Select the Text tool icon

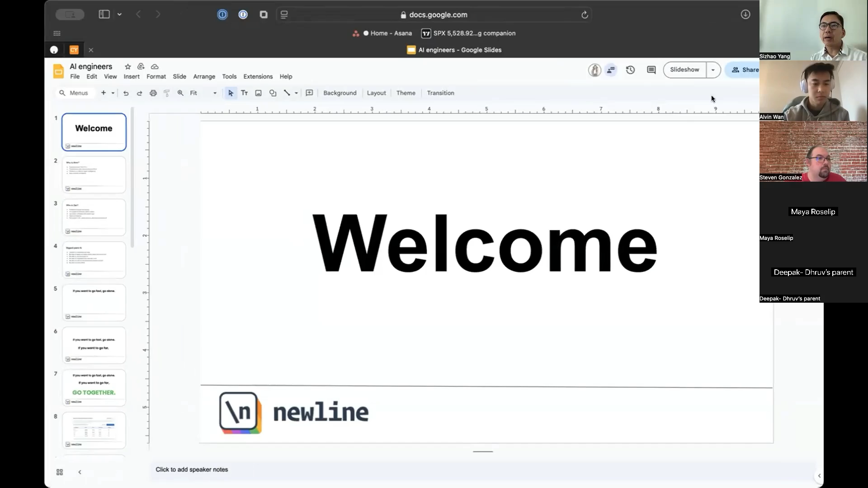click(245, 92)
